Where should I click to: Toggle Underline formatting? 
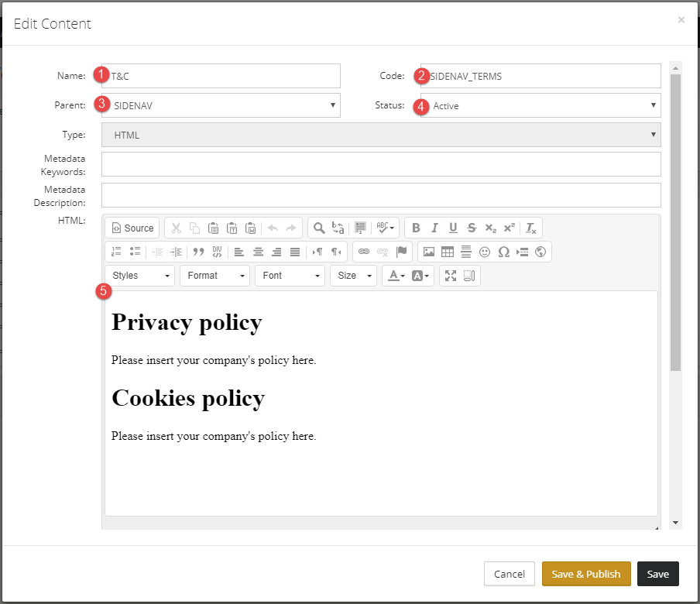point(453,228)
